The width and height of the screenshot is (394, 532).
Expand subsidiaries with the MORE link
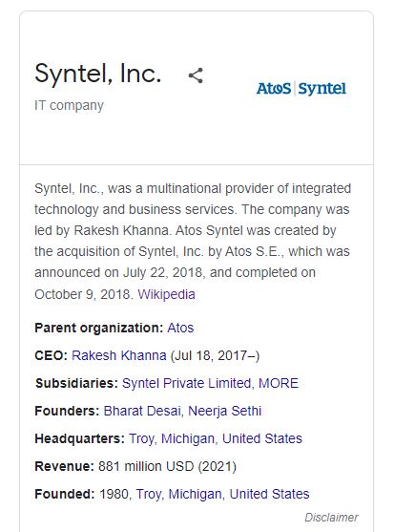pyautogui.click(x=279, y=383)
